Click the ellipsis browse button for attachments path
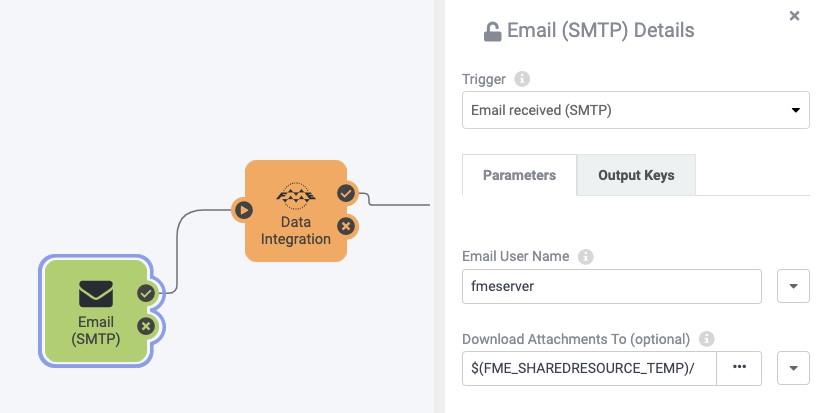The width and height of the screenshot is (829, 413). pyautogui.click(x=739, y=368)
